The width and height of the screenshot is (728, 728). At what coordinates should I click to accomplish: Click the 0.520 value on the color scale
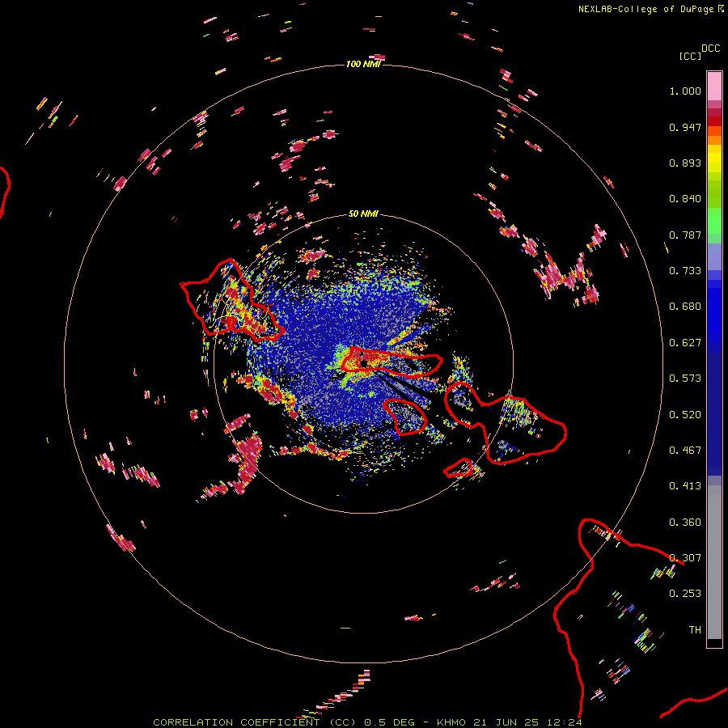[x=685, y=415]
